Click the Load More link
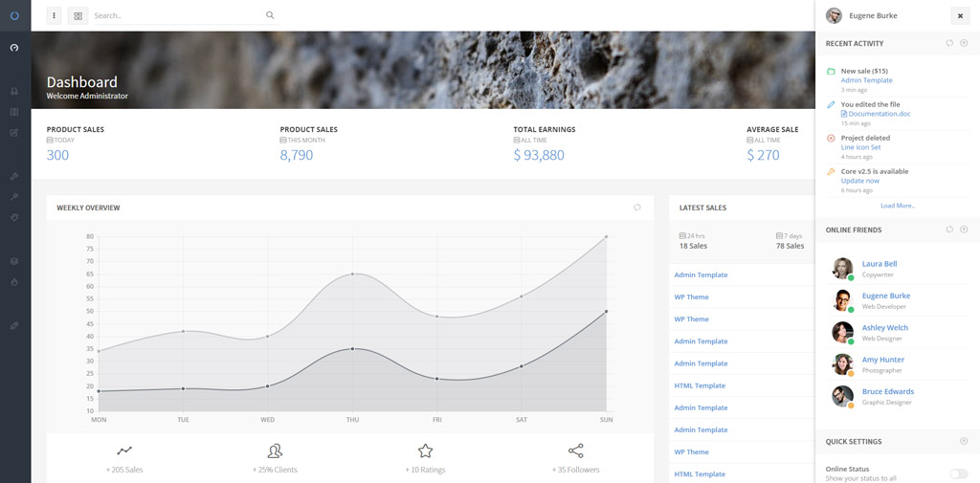Screen dimensions: 980x483 [898, 206]
